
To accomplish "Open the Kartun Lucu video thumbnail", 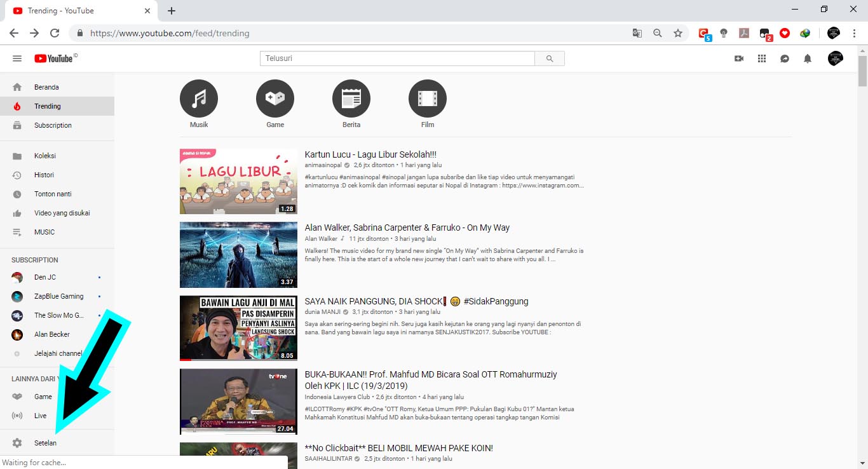I will pyautogui.click(x=238, y=181).
